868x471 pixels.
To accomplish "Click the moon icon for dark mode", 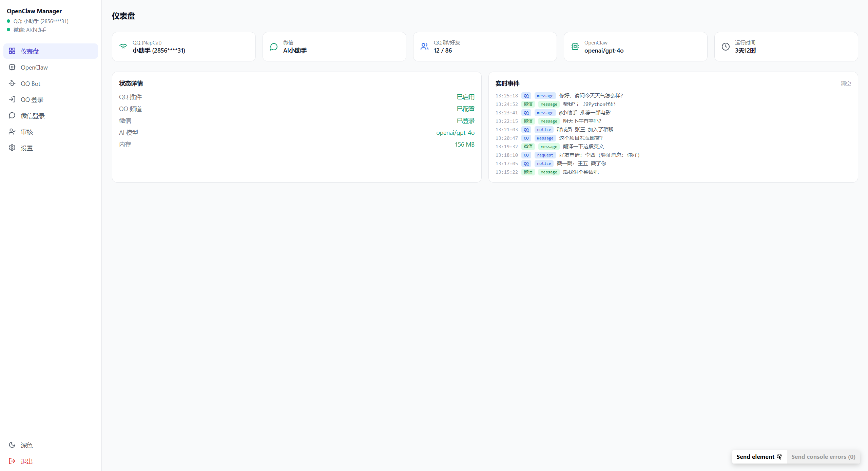I will [12, 445].
